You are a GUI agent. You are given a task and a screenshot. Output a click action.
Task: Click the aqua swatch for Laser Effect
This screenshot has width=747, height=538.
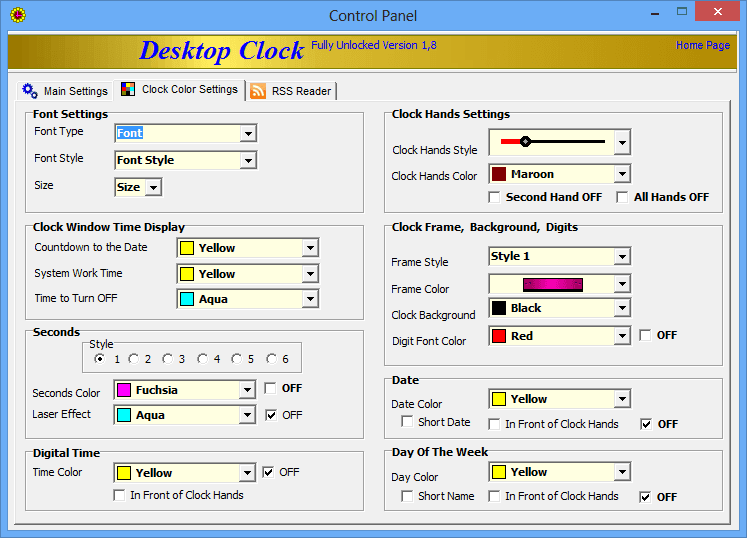(x=124, y=415)
